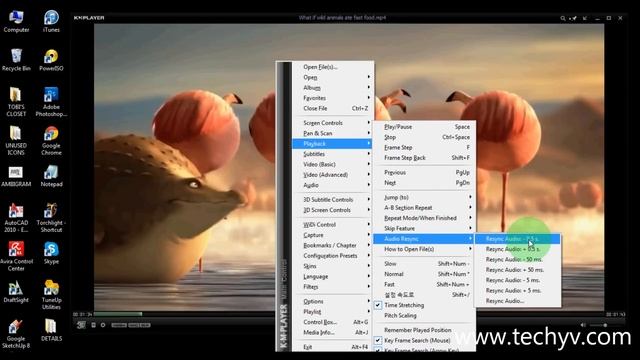Expand Pan & Scan submenu
This screenshot has height=360, width=640.
click(332, 133)
